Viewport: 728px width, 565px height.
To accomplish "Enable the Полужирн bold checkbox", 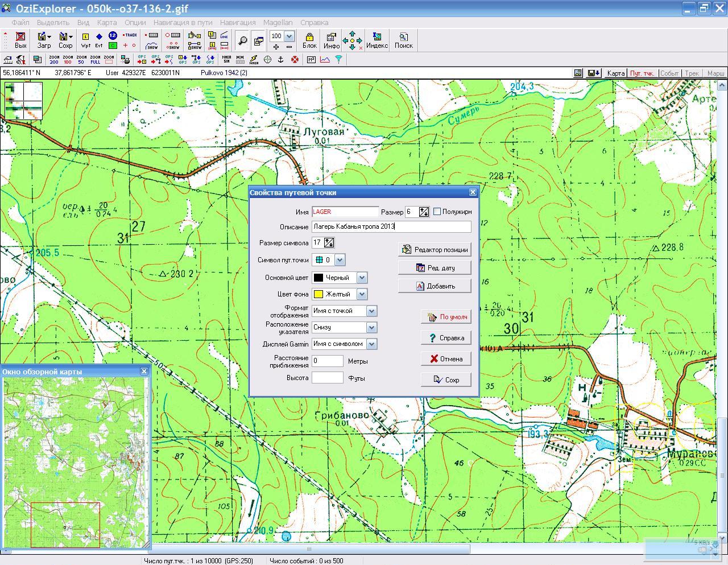I will 437,212.
